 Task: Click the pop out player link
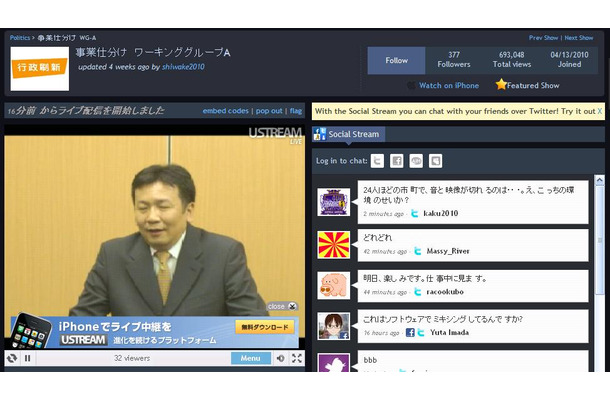coord(269,111)
